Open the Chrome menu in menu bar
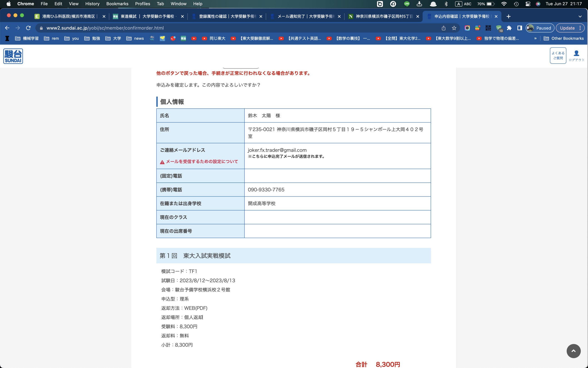Image resolution: width=588 pixels, height=368 pixels. point(25,4)
